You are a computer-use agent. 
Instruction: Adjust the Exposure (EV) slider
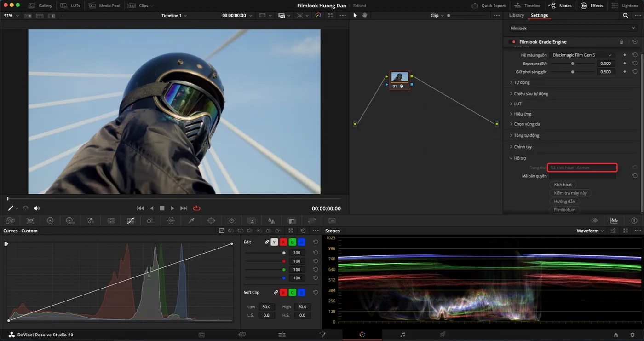point(573,64)
